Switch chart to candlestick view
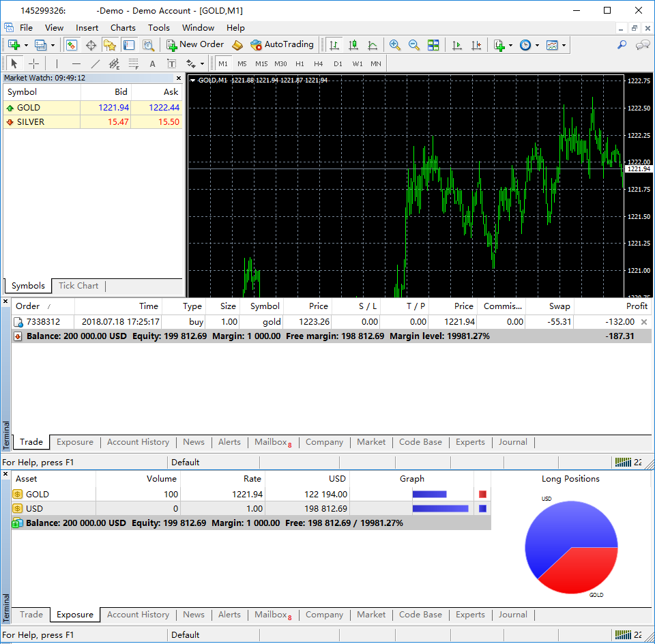Image resolution: width=655 pixels, height=644 pixels. point(353,45)
